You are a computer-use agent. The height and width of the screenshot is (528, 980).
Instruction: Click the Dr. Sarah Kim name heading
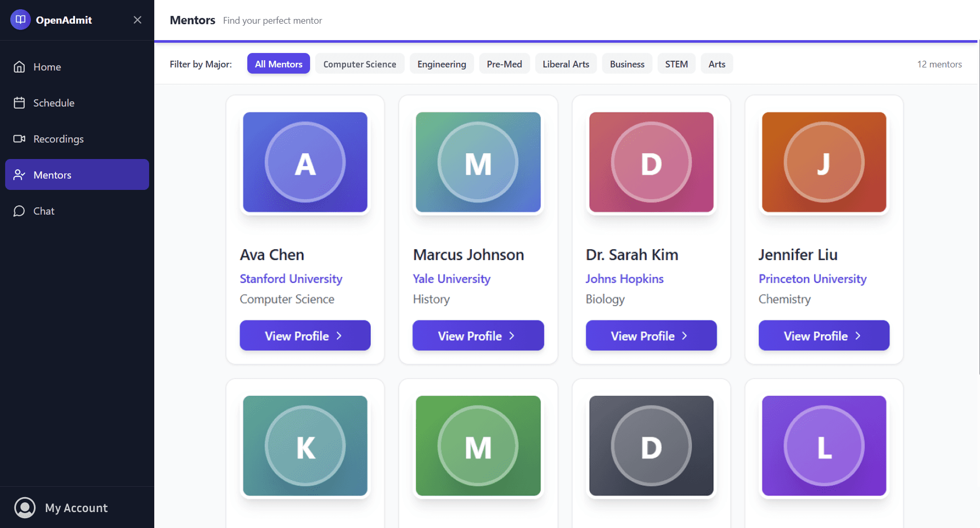coord(632,255)
